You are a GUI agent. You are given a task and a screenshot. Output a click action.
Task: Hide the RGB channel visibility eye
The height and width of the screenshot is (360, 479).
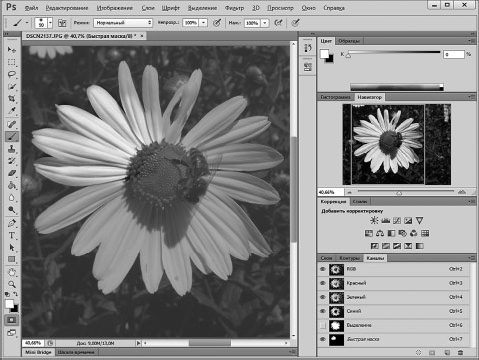point(323,269)
